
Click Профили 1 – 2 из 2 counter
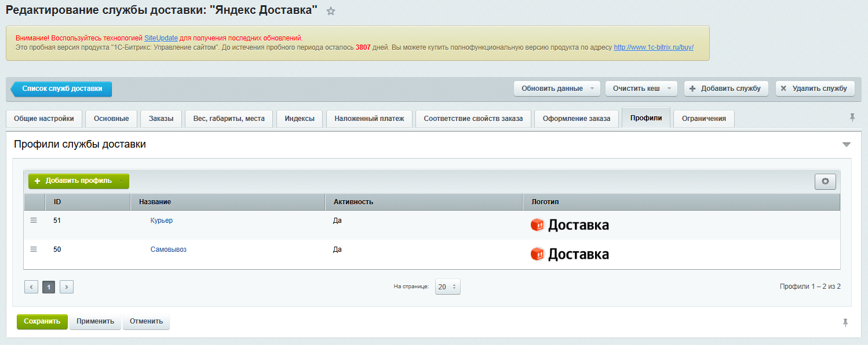coord(810,287)
